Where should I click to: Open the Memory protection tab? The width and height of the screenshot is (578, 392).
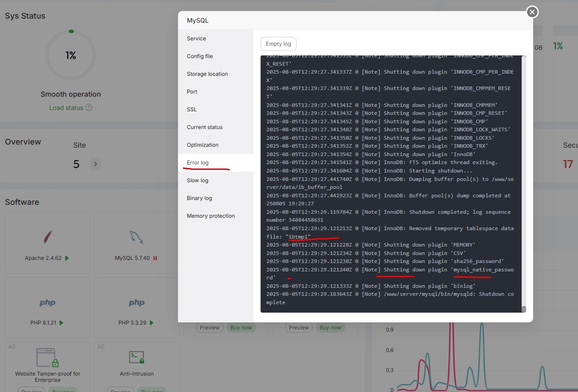pyautogui.click(x=211, y=216)
